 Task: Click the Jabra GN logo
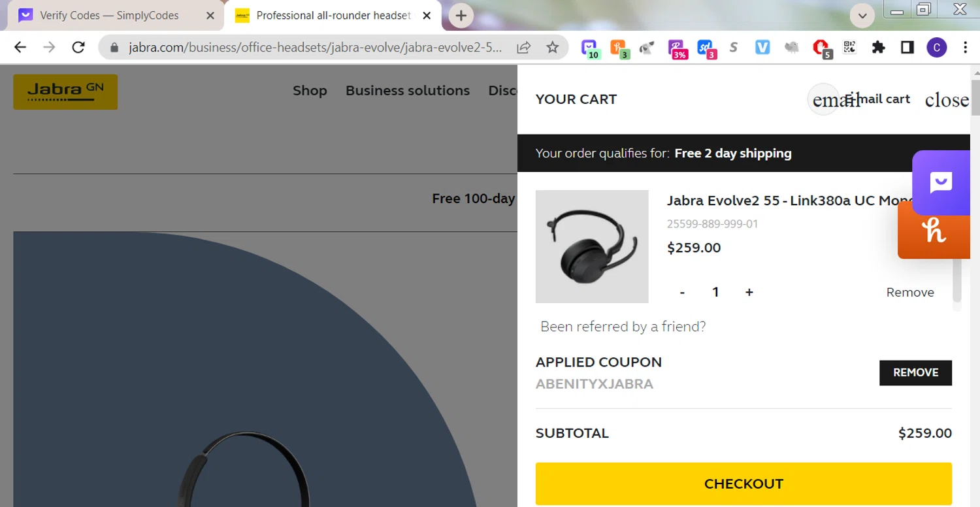[65, 91]
